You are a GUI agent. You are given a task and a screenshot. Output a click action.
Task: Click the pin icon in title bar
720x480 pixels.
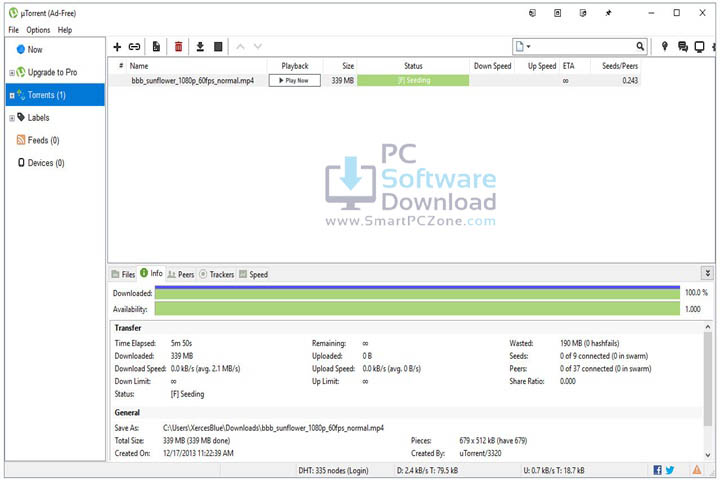(608, 13)
